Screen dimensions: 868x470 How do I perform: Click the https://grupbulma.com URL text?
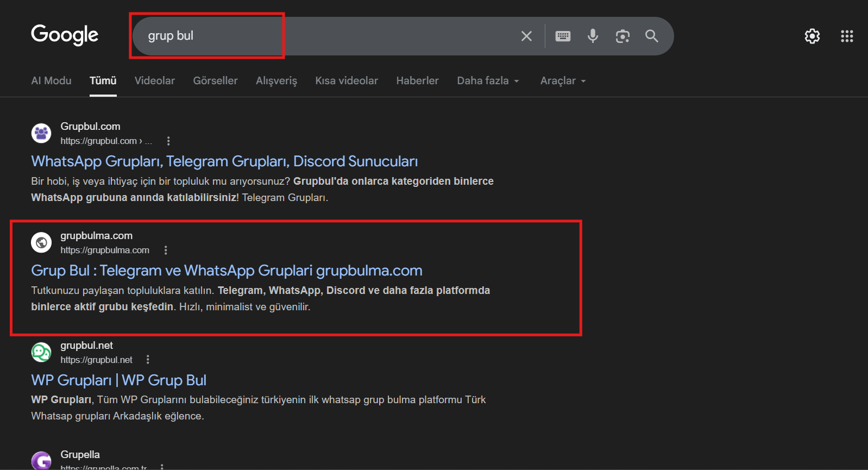105,250
